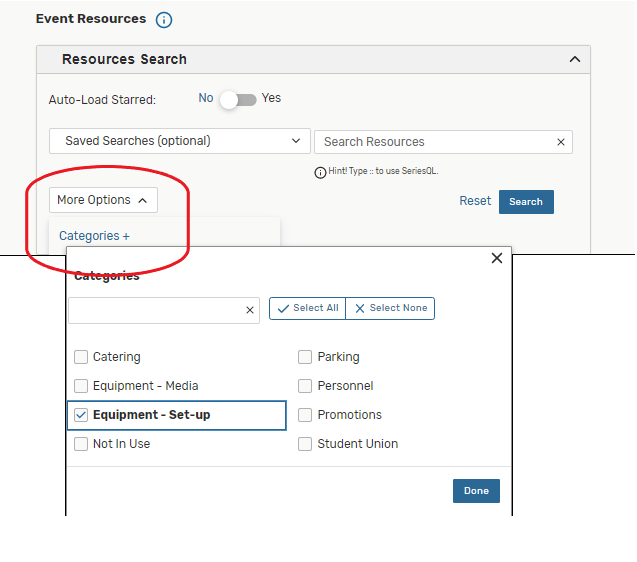Open the Categories + filter
Viewport: 637px width, 562px height.
tap(94, 236)
